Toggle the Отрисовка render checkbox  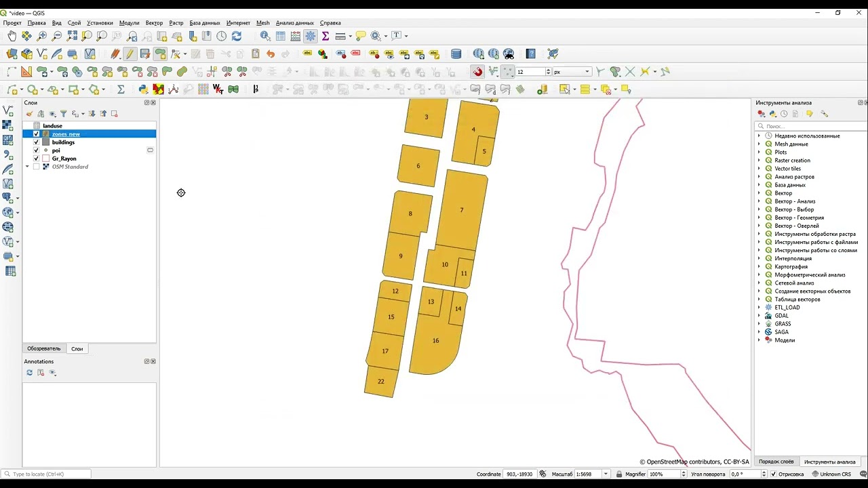point(774,474)
